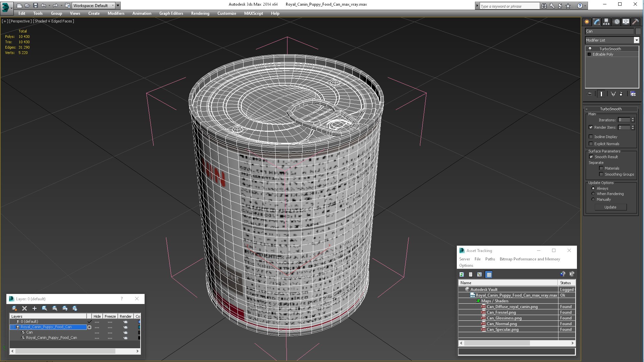Open the Modify command panel tab
644x362 pixels.
[597, 22]
